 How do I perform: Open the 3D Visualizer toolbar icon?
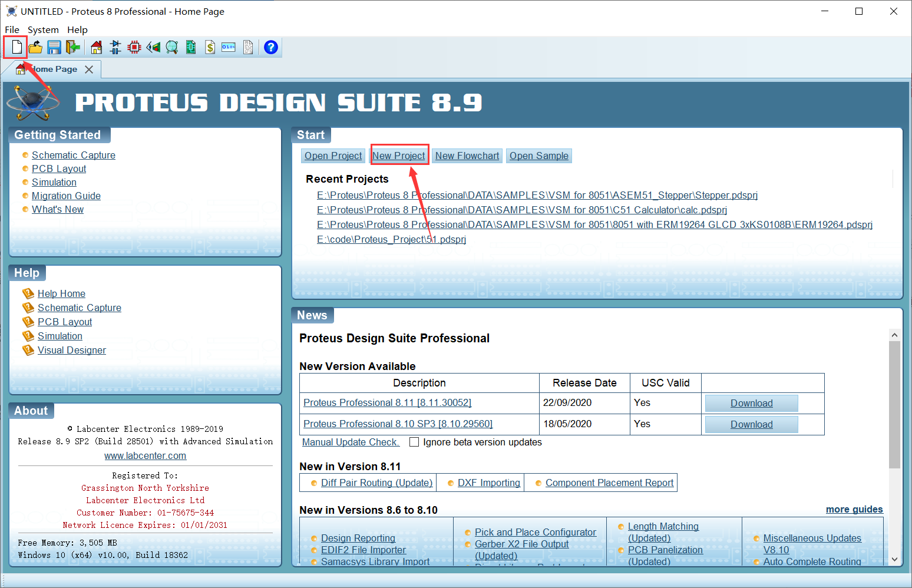pyautogui.click(x=153, y=47)
